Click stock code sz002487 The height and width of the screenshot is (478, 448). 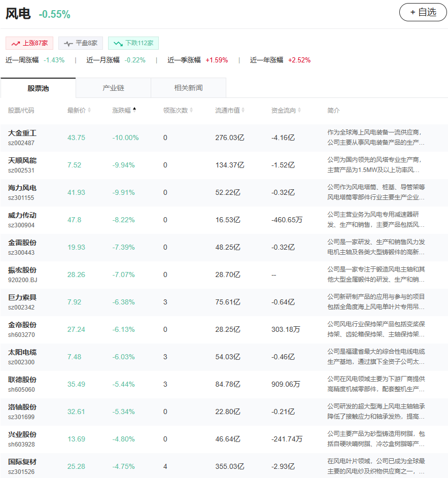coord(21,143)
